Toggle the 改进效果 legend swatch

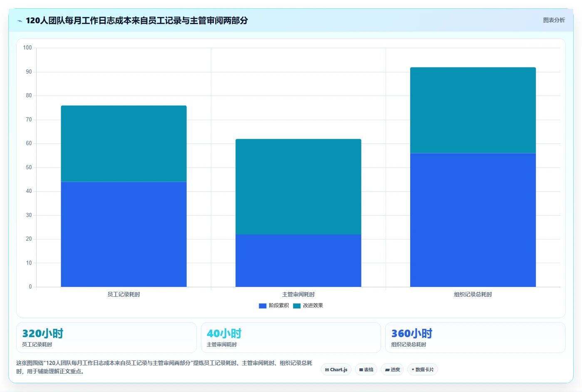tap(297, 306)
